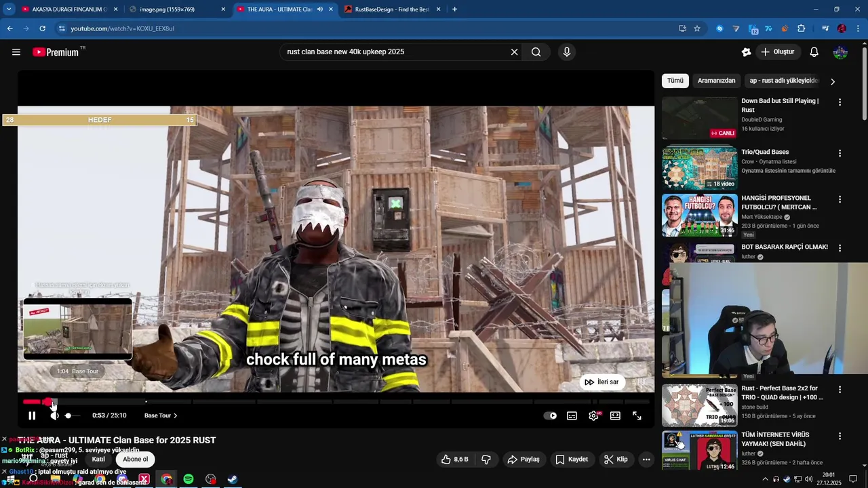The image size is (868, 488).
Task: Open the Chrome three-dot menu
Action: [859, 28]
